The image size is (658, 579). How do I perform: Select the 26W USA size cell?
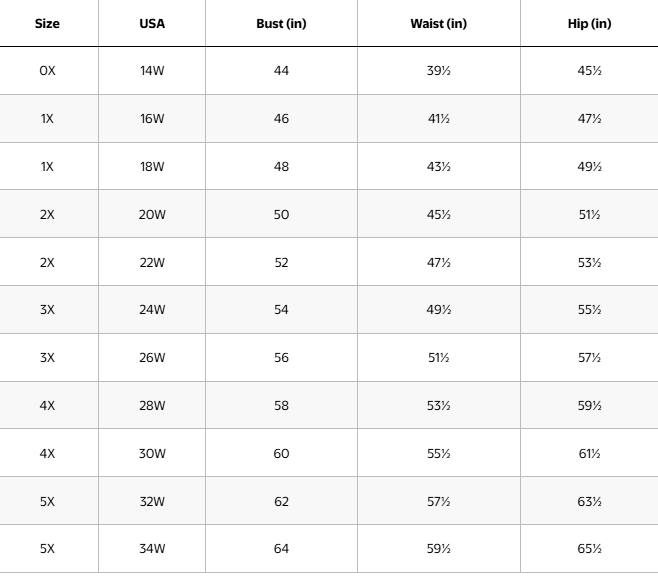[x=152, y=358]
